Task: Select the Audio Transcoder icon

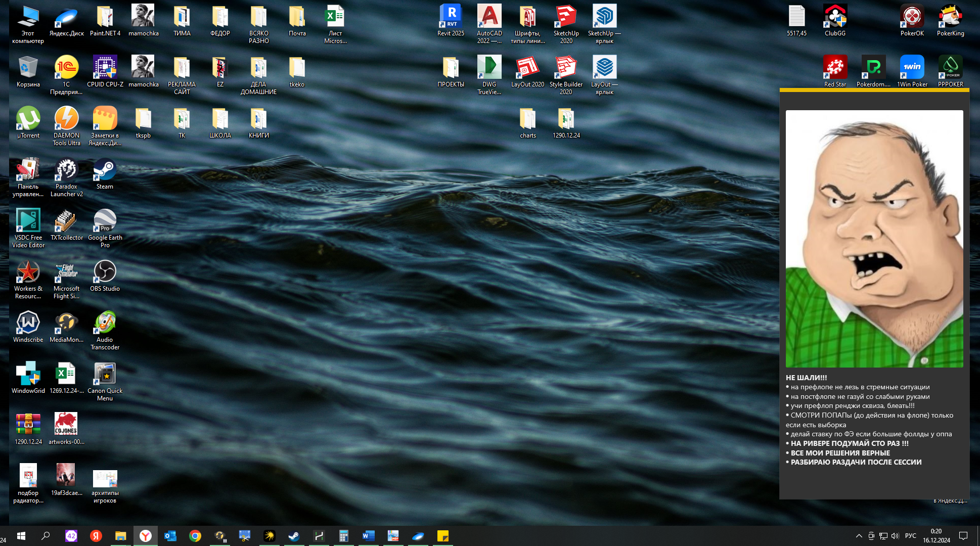Action: point(105,331)
